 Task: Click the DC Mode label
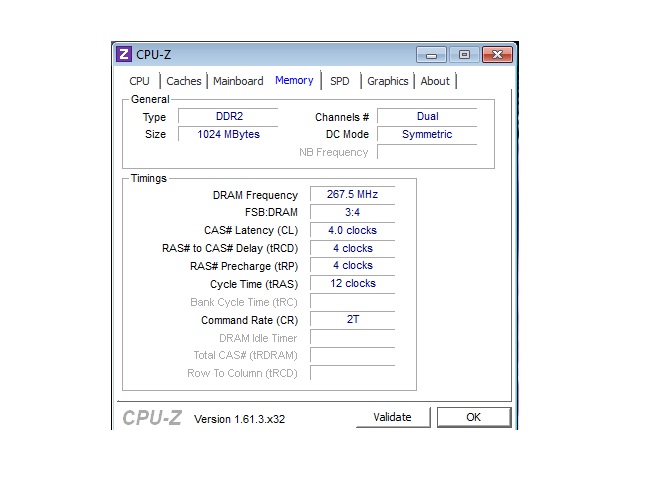(x=347, y=134)
